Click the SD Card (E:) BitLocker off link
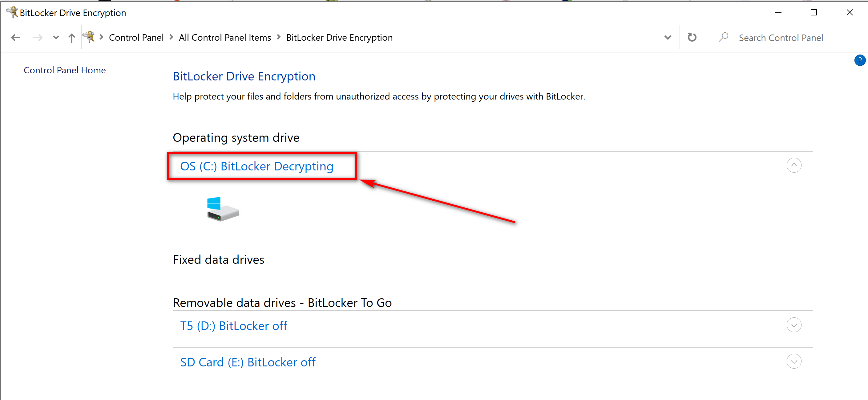 pos(248,362)
